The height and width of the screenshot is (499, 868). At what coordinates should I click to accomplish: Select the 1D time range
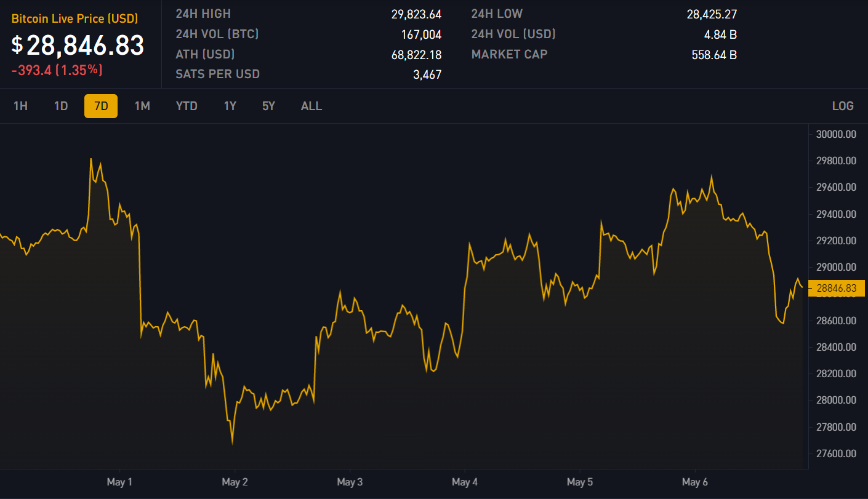pos(61,106)
